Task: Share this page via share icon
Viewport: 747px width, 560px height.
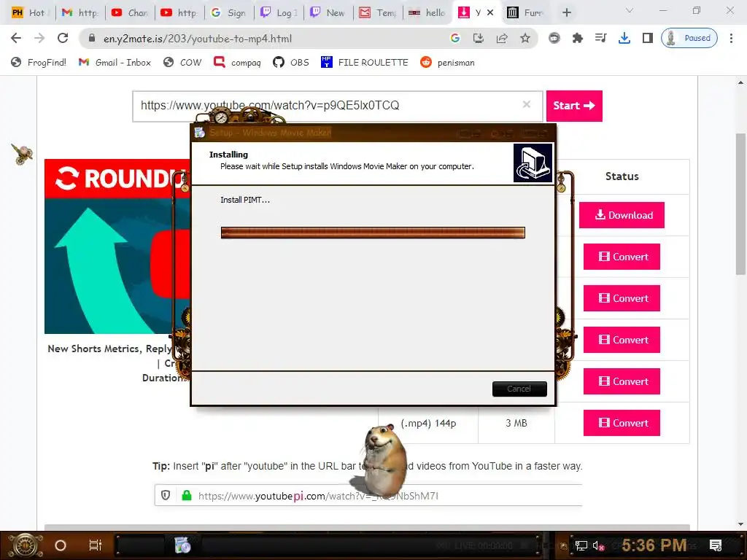Action: click(502, 38)
